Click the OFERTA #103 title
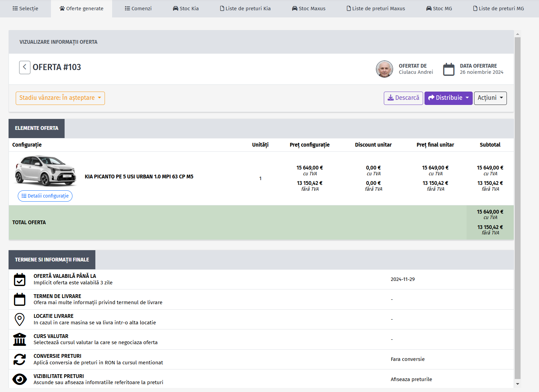The width and height of the screenshot is (539, 392). point(57,67)
